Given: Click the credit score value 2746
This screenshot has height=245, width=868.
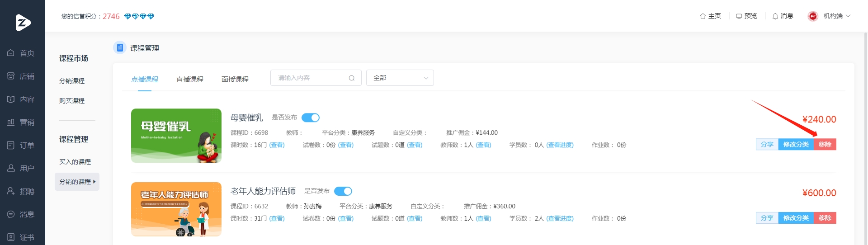Looking at the screenshot, I should pyautogui.click(x=111, y=16).
